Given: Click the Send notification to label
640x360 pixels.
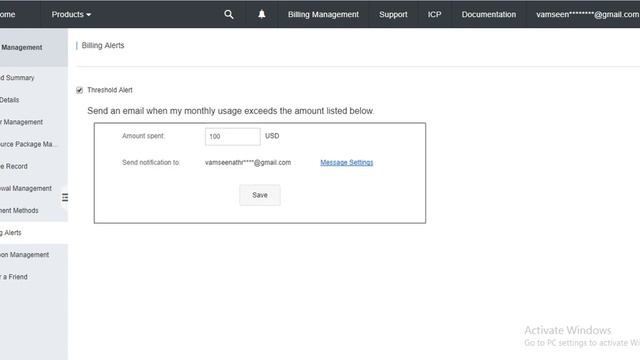Looking at the screenshot, I should pyautogui.click(x=151, y=162).
